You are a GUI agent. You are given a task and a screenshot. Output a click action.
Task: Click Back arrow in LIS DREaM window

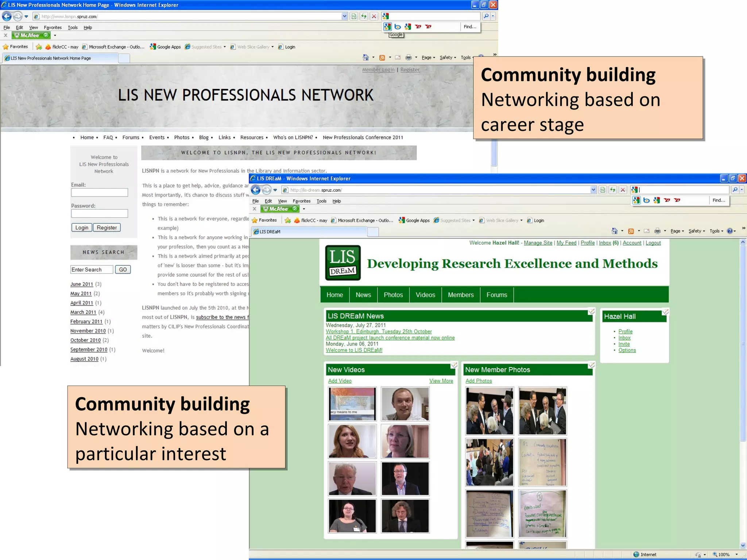click(x=256, y=190)
